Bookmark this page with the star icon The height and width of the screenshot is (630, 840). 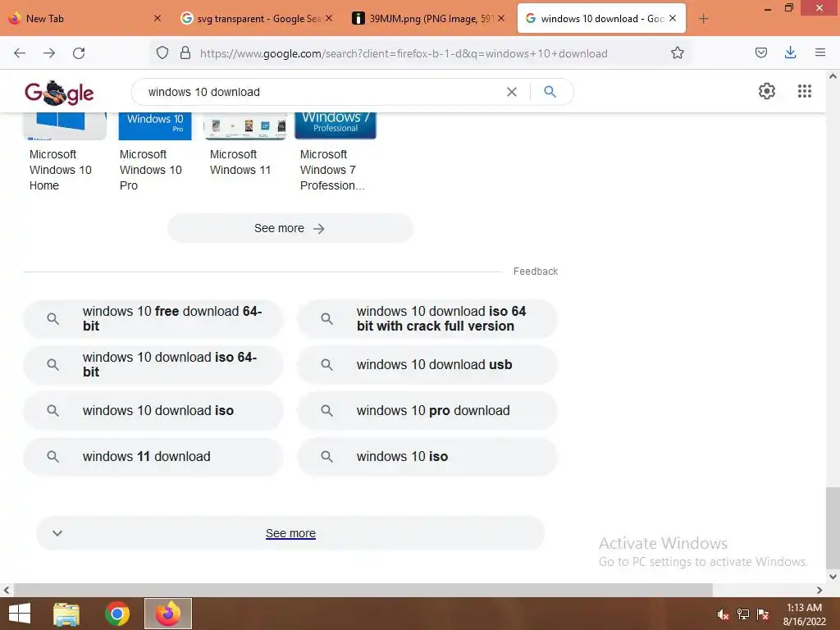pyautogui.click(x=677, y=53)
